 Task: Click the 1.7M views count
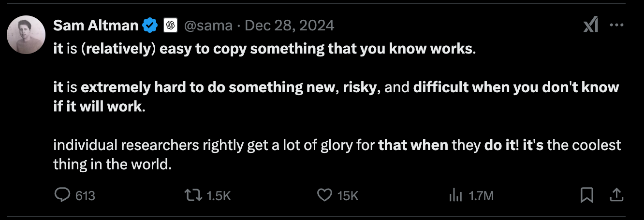(482, 196)
